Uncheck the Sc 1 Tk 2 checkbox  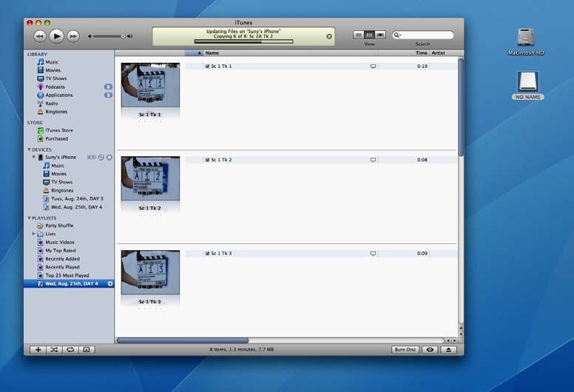pos(207,160)
